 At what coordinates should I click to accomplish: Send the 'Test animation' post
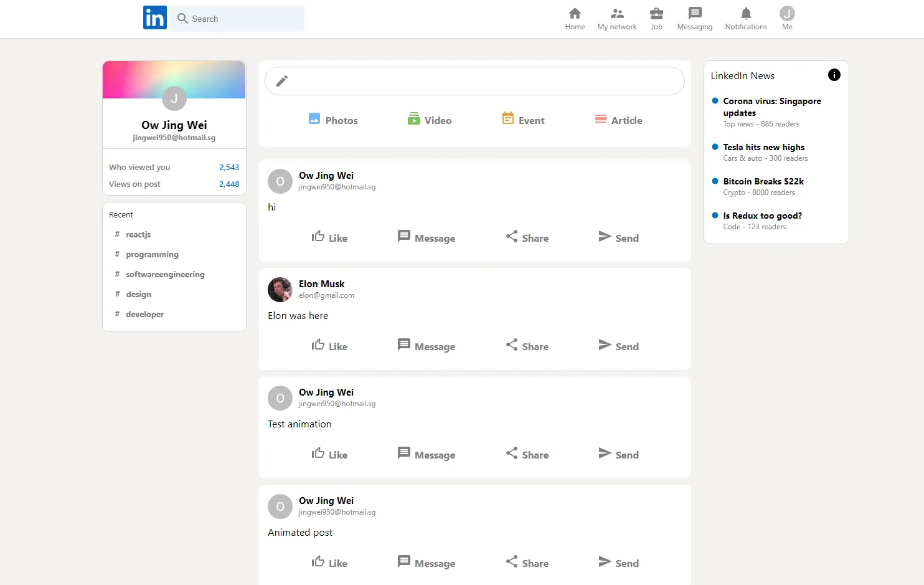tap(618, 454)
